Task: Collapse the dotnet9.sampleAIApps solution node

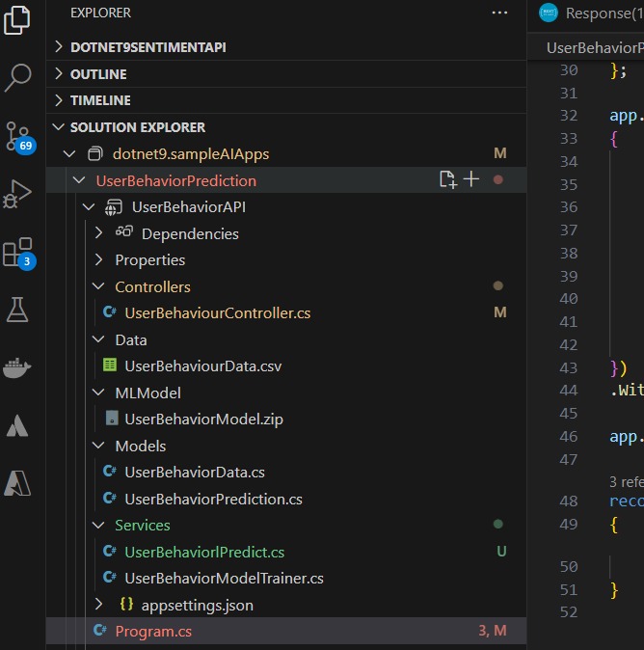Action: [x=69, y=154]
